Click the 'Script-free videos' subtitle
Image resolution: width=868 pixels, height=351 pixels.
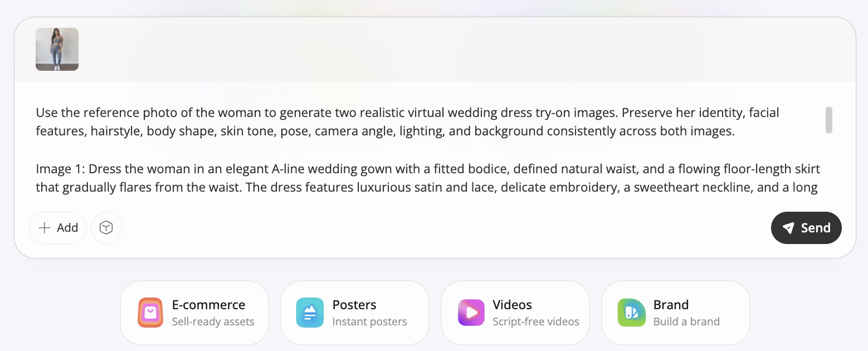(x=536, y=321)
